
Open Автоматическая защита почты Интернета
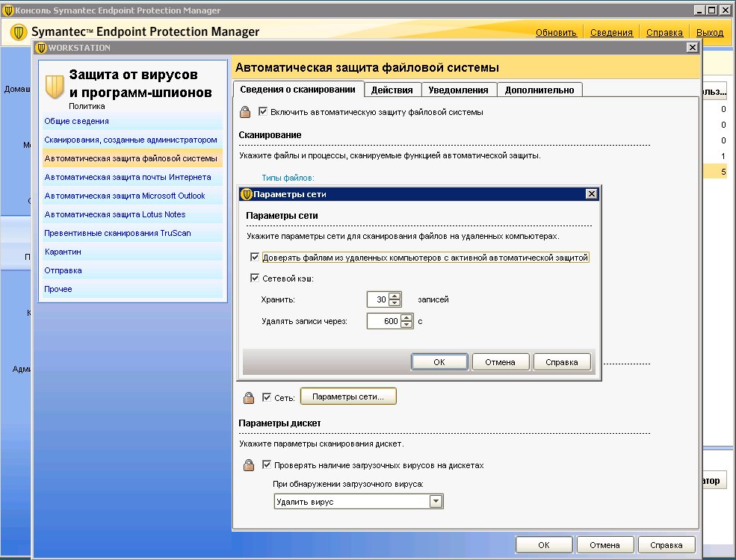coord(132,177)
